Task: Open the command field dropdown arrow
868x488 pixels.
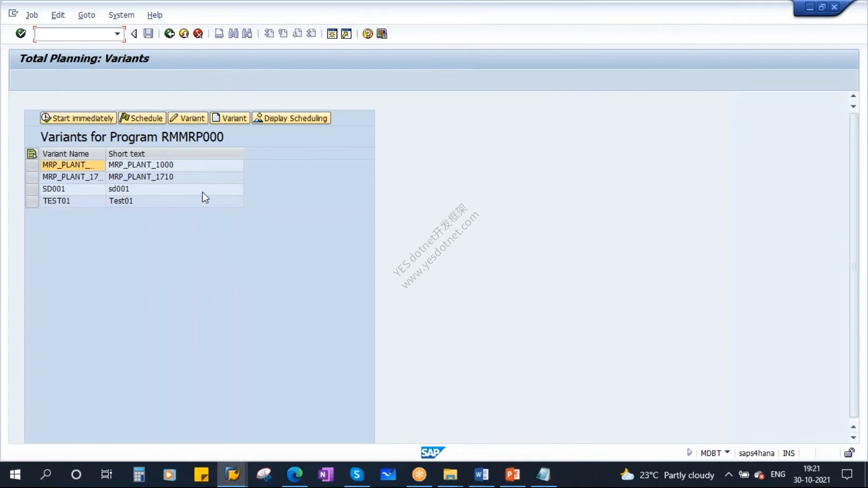Action: (117, 34)
